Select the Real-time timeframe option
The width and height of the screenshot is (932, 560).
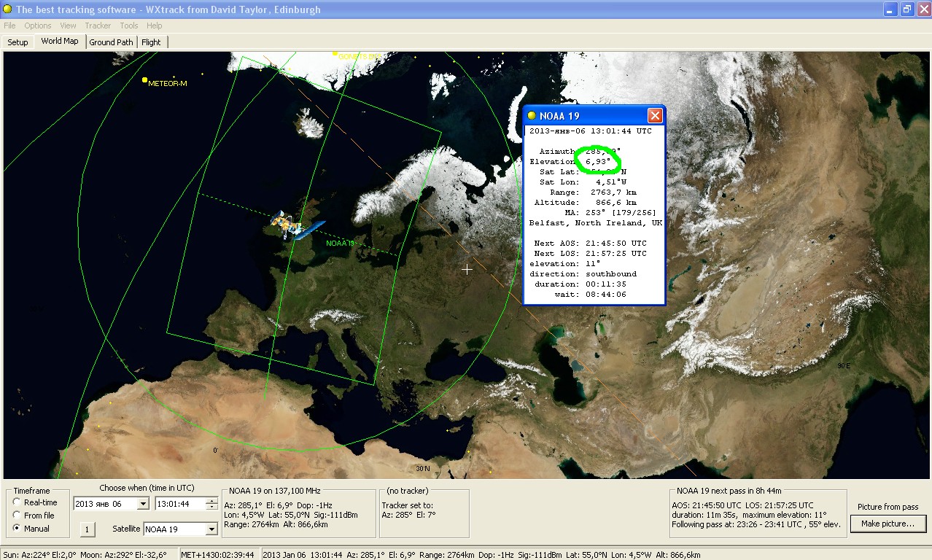(x=18, y=502)
